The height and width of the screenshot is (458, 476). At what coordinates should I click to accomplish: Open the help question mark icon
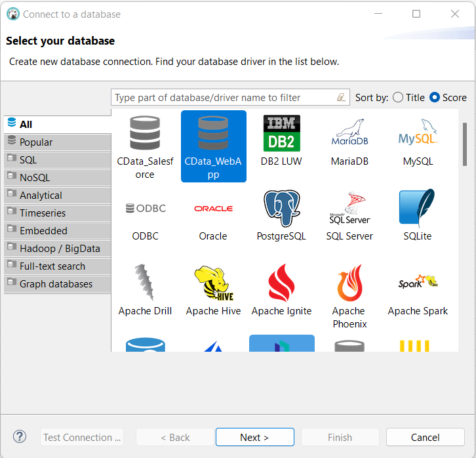(20, 437)
